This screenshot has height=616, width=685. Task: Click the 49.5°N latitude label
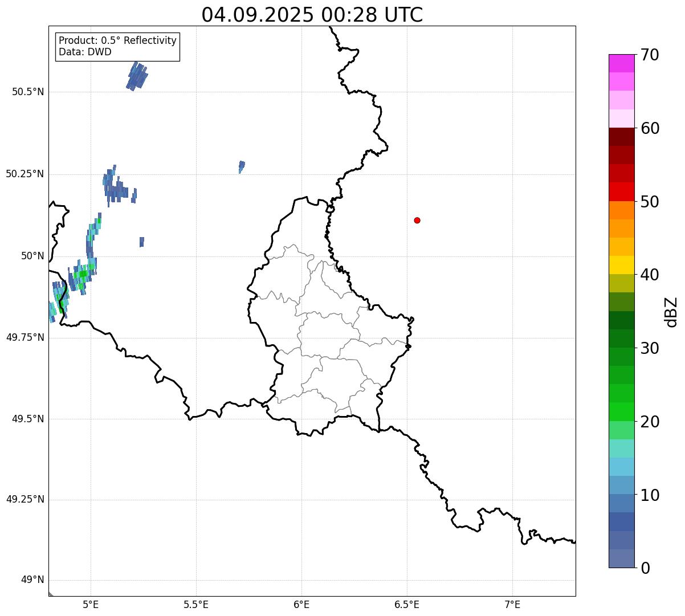click(x=28, y=419)
